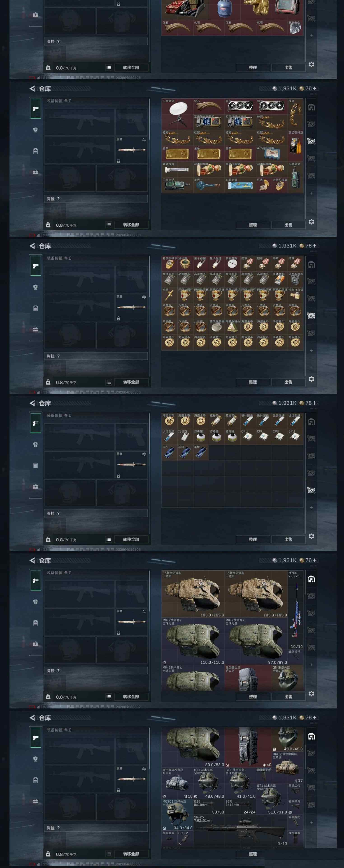
Task: Pick the 心脏支架 item in the grid
Action: click(x=240, y=185)
